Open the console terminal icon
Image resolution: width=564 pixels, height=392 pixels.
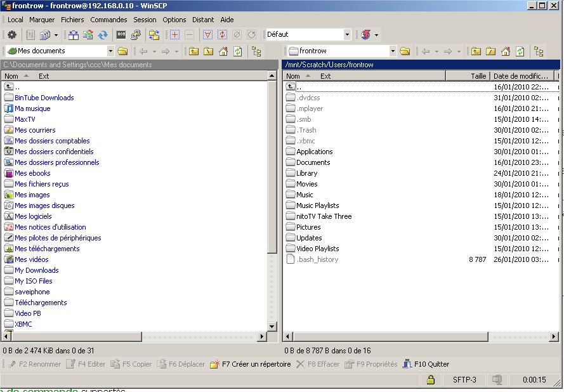click(121, 35)
